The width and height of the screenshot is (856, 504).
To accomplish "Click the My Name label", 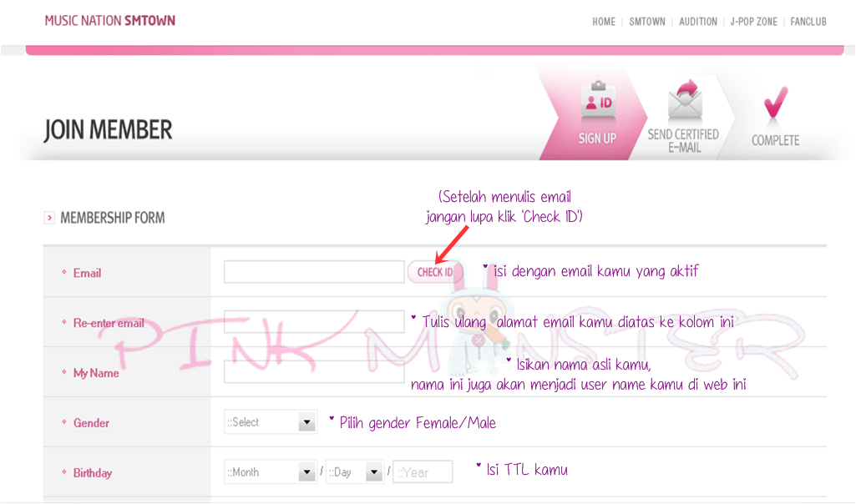I will click(x=96, y=373).
